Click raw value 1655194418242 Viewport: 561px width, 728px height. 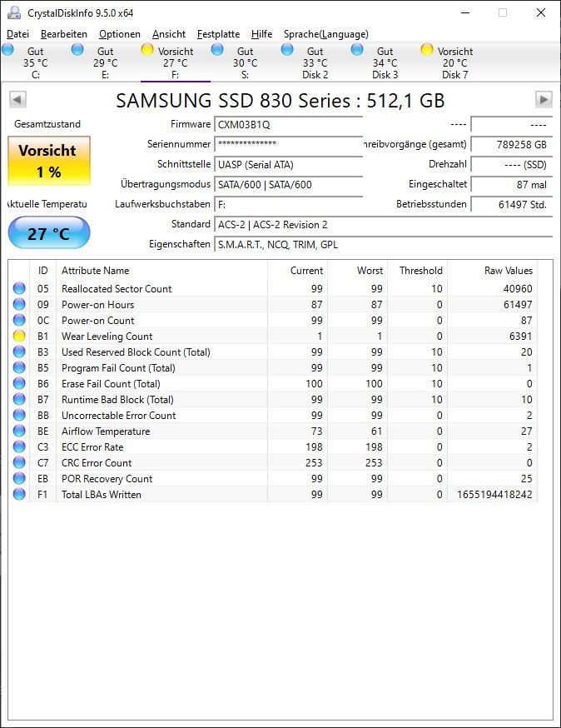[x=494, y=495]
